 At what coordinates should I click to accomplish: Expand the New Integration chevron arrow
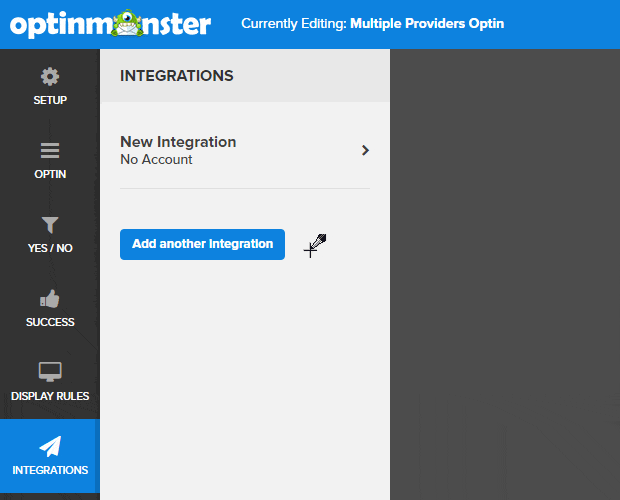[x=365, y=150]
